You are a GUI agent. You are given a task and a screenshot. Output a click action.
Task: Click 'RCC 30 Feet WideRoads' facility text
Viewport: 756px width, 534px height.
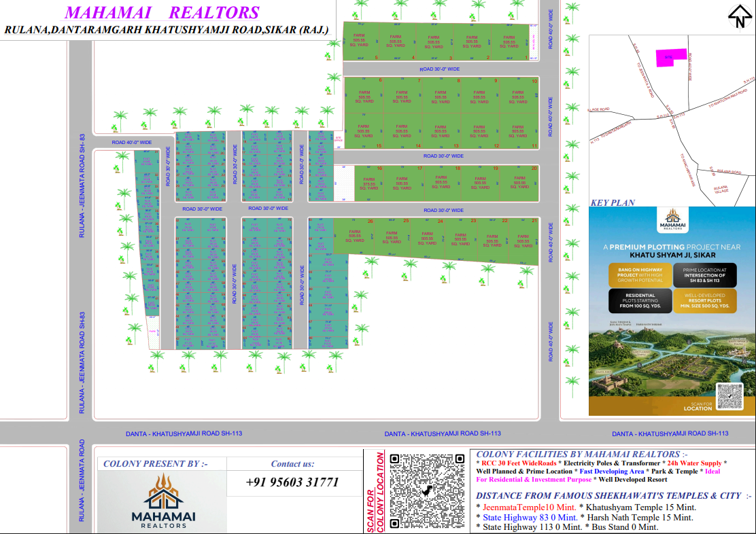click(519, 463)
